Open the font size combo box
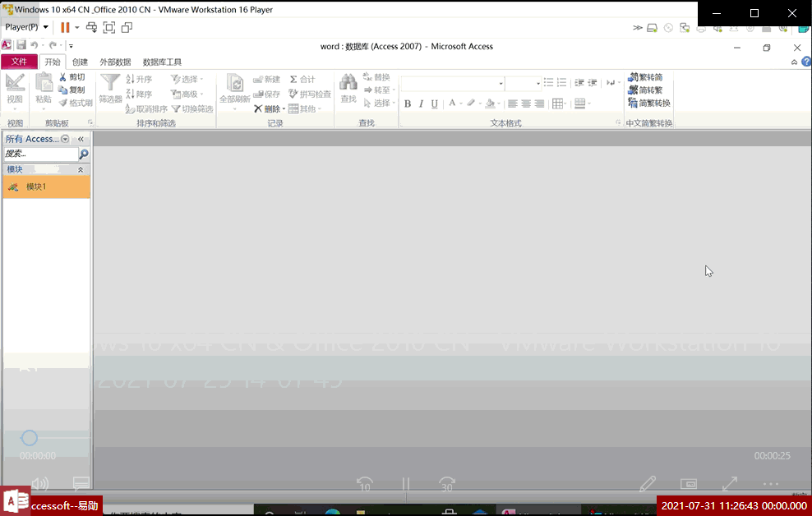This screenshot has width=812, height=516. click(x=524, y=83)
